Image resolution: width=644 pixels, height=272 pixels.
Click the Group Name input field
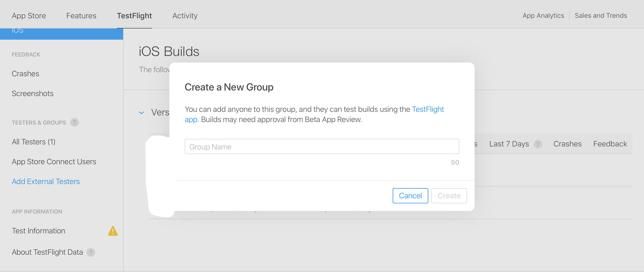322,146
